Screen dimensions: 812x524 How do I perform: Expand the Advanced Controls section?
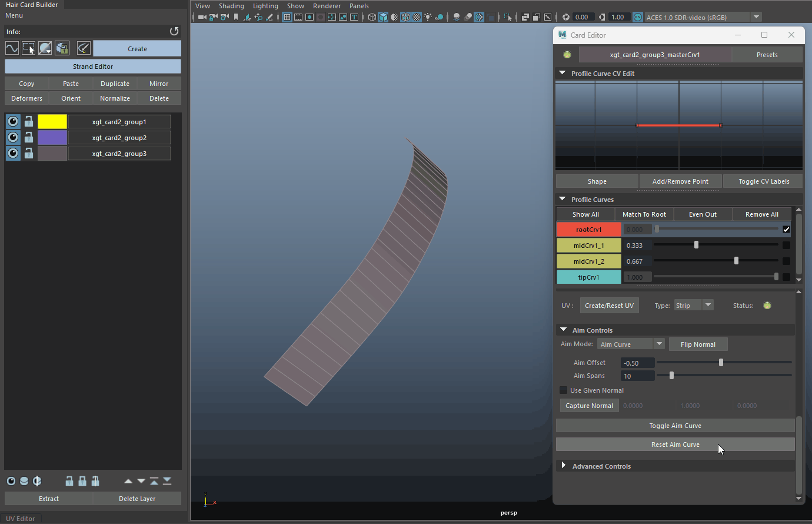564,466
